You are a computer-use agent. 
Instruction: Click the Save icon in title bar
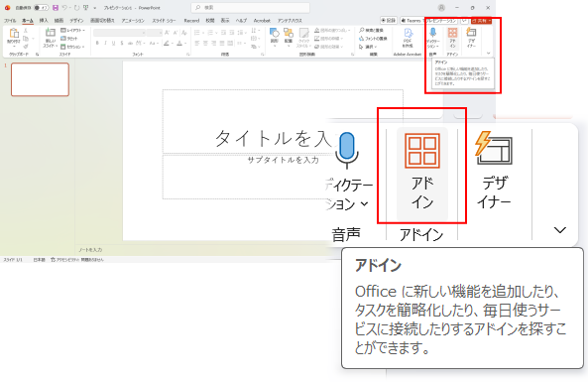tap(56, 8)
